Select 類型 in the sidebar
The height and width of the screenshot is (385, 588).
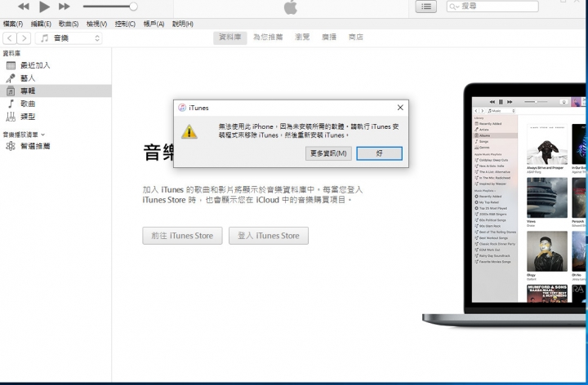coord(56,117)
